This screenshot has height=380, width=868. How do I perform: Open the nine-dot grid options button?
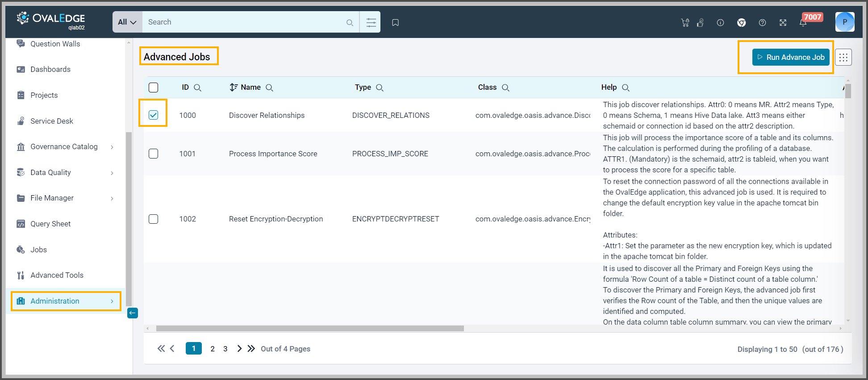(843, 57)
